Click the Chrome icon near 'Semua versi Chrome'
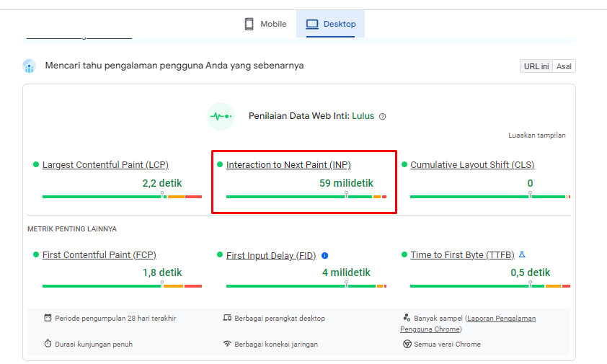 [407, 344]
